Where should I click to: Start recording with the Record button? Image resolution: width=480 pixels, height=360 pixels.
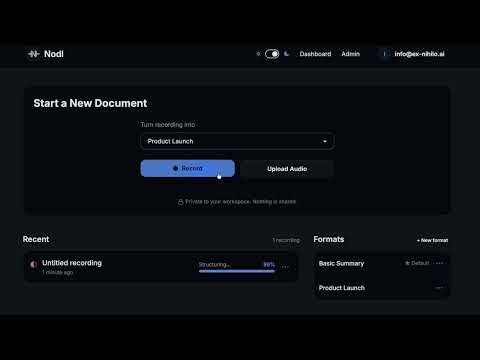188,168
